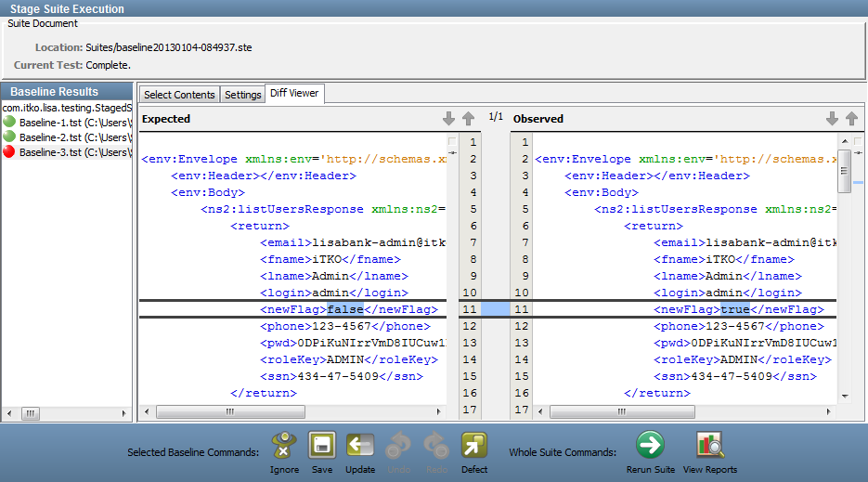
Task: Click the Ignore baseline command icon
Action: coord(284,447)
